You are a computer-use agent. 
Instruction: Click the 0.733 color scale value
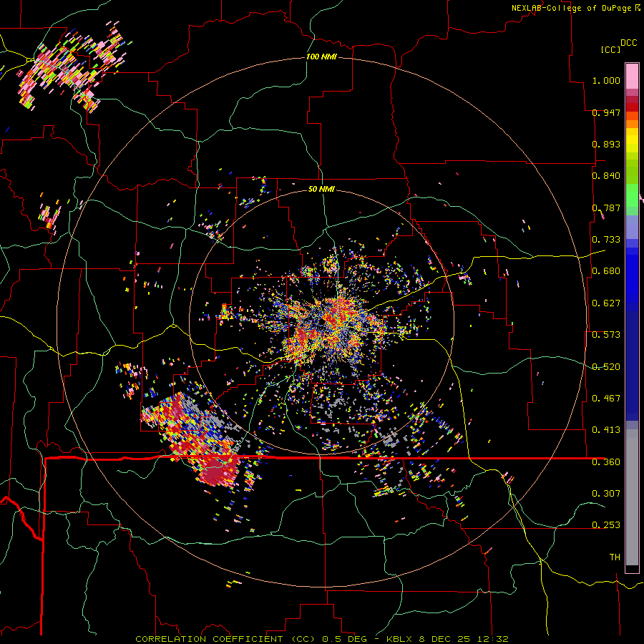pyautogui.click(x=606, y=240)
